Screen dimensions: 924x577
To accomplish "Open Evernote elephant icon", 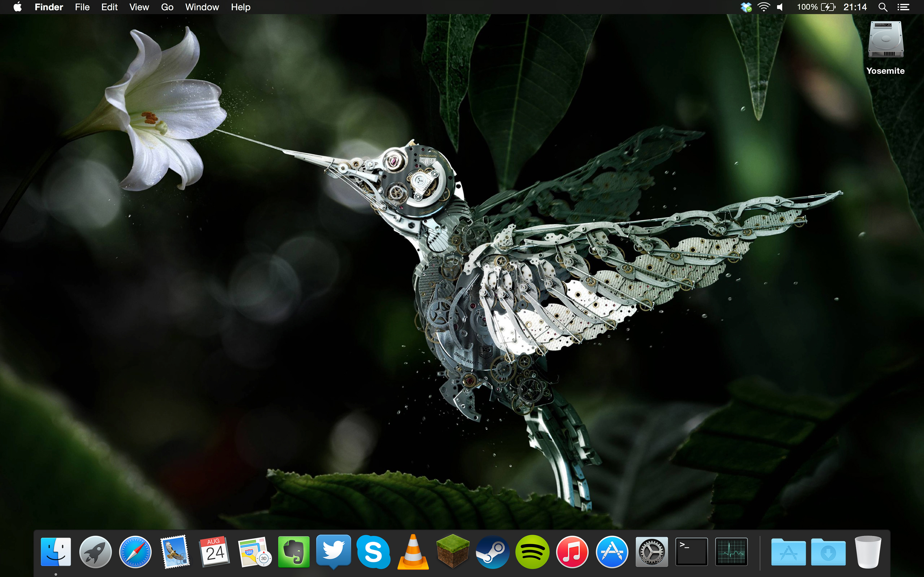I will (x=293, y=552).
